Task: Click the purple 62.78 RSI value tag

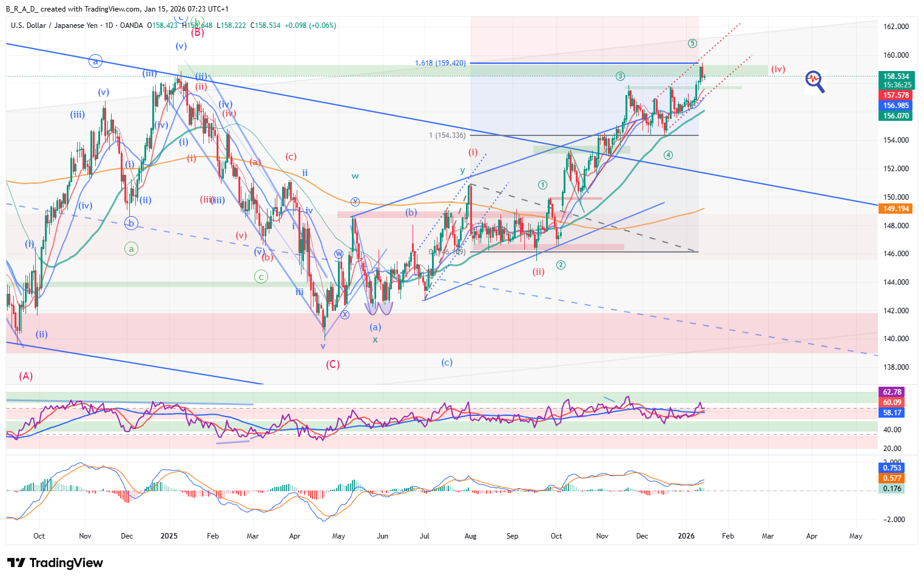Action: [891, 392]
